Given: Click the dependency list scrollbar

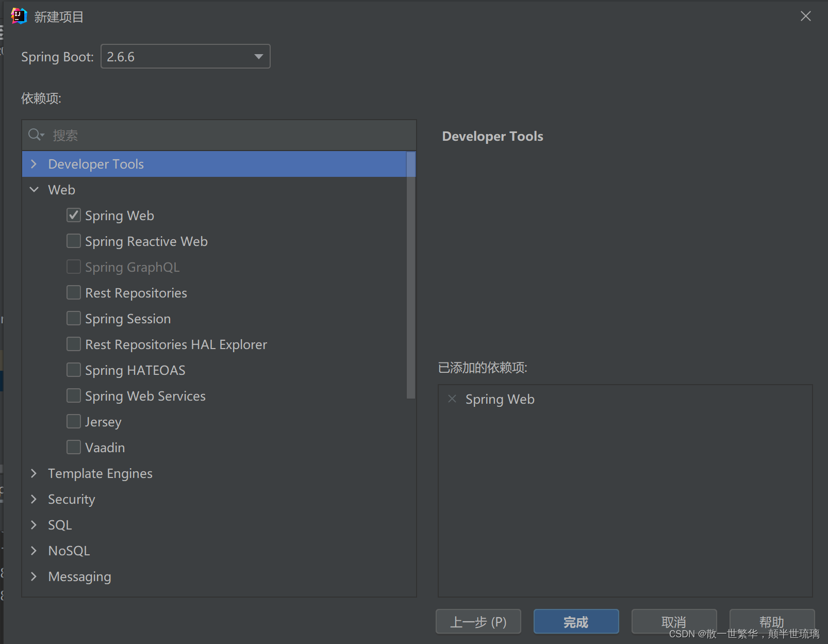Looking at the screenshot, I should click(411, 275).
